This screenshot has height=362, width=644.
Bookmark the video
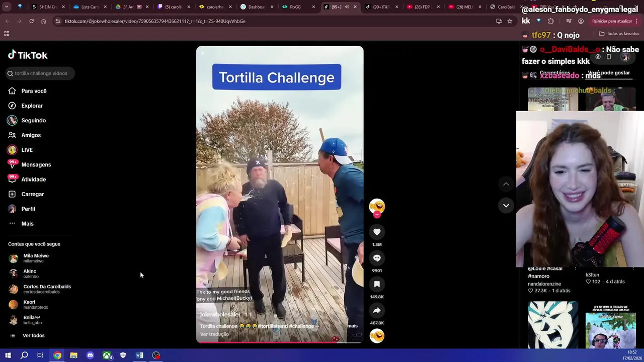click(377, 284)
